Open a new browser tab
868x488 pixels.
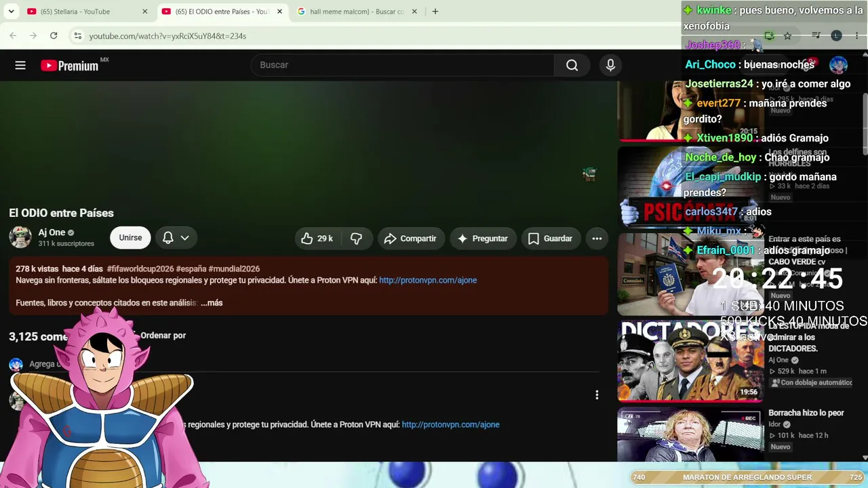(x=435, y=12)
